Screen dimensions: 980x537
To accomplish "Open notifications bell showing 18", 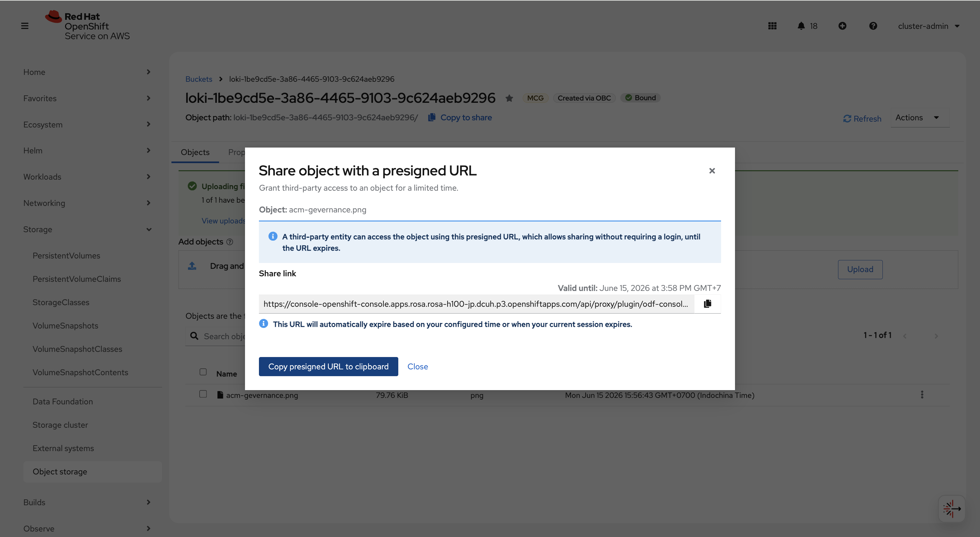I will (807, 26).
